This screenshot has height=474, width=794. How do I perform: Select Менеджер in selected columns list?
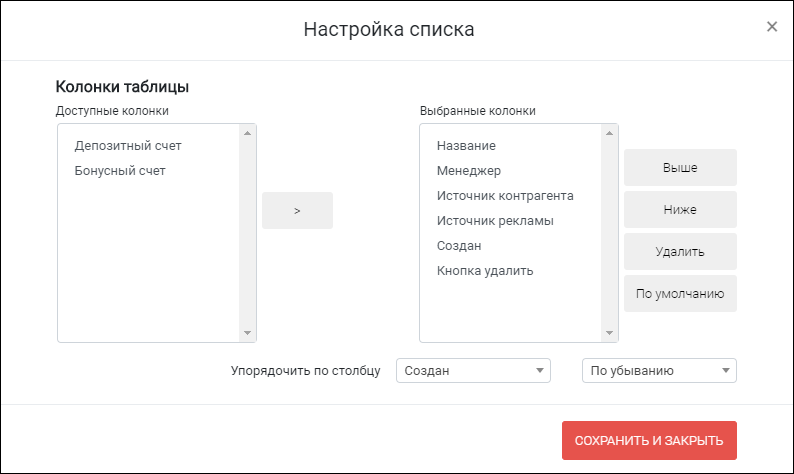[x=469, y=171]
